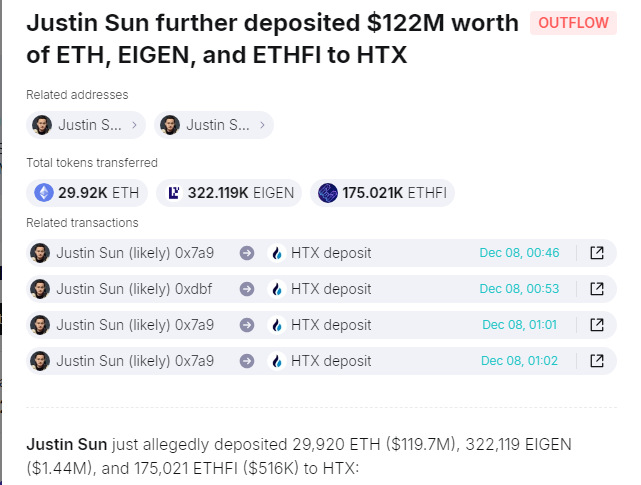Screen dimensions: 641x485
Task: Open external link for 01:02 transaction
Action: tap(597, 361)
